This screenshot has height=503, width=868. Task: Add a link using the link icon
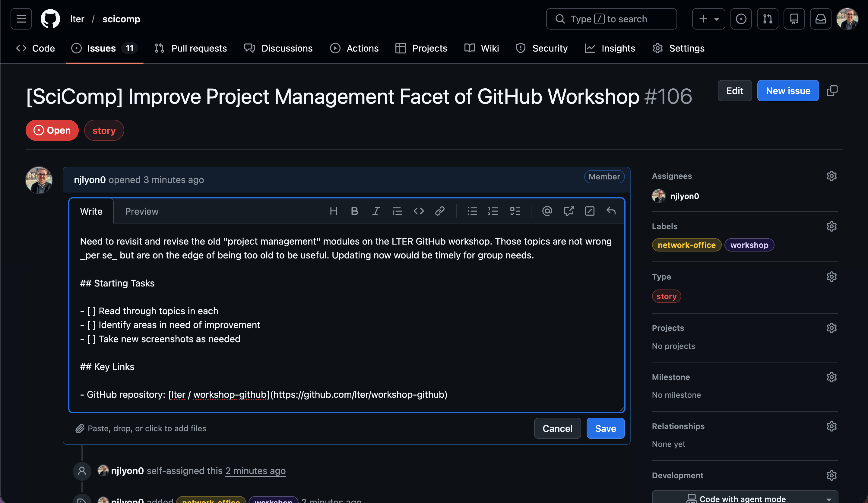coord(440,211)
